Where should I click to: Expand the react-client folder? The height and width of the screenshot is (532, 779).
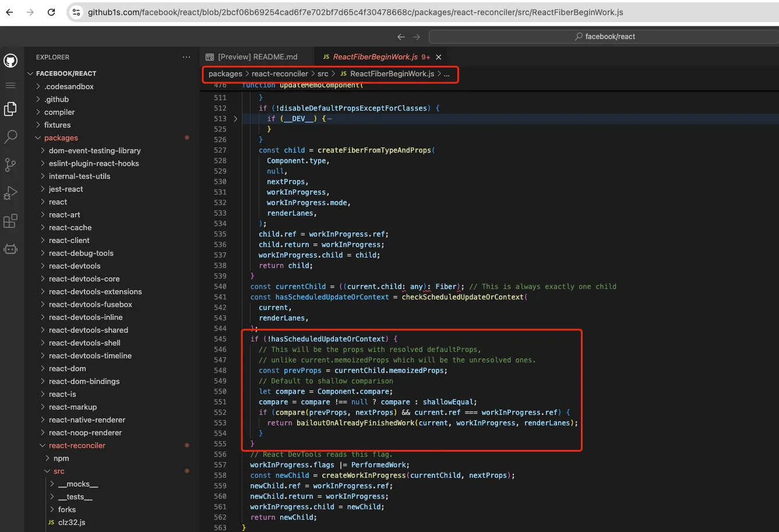(x=112, y=240)
